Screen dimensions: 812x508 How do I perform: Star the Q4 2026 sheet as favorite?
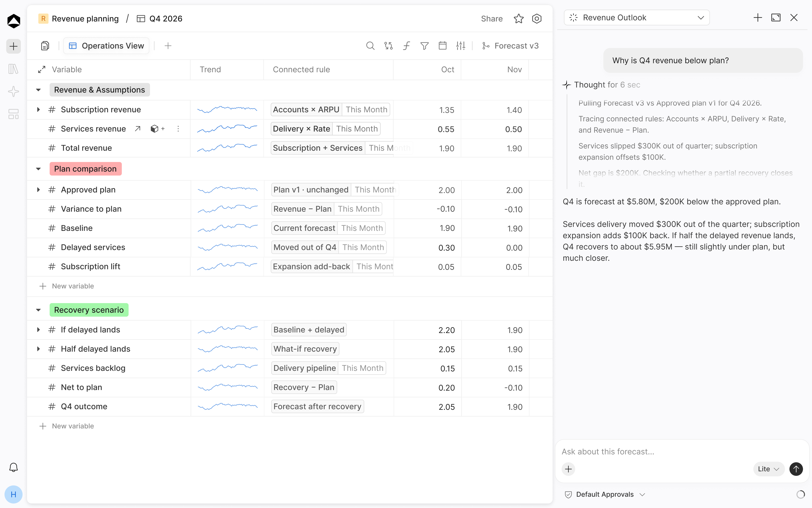click(x=519, y=18)
